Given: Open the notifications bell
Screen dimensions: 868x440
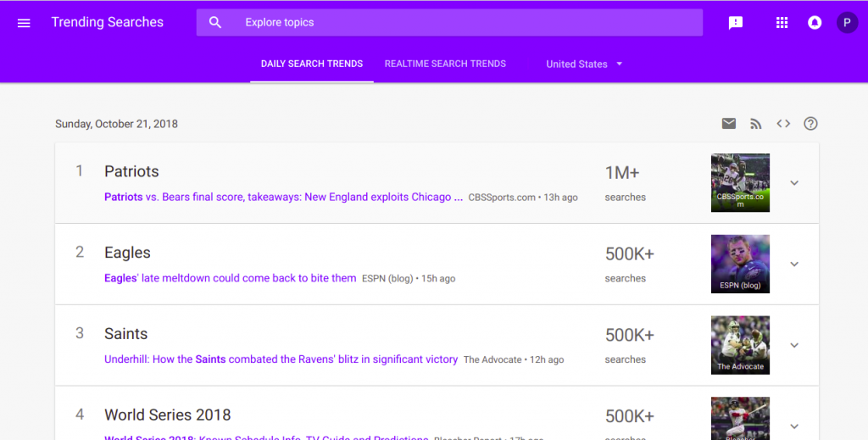Looking at the screenshot, I should tap(815, 23).
